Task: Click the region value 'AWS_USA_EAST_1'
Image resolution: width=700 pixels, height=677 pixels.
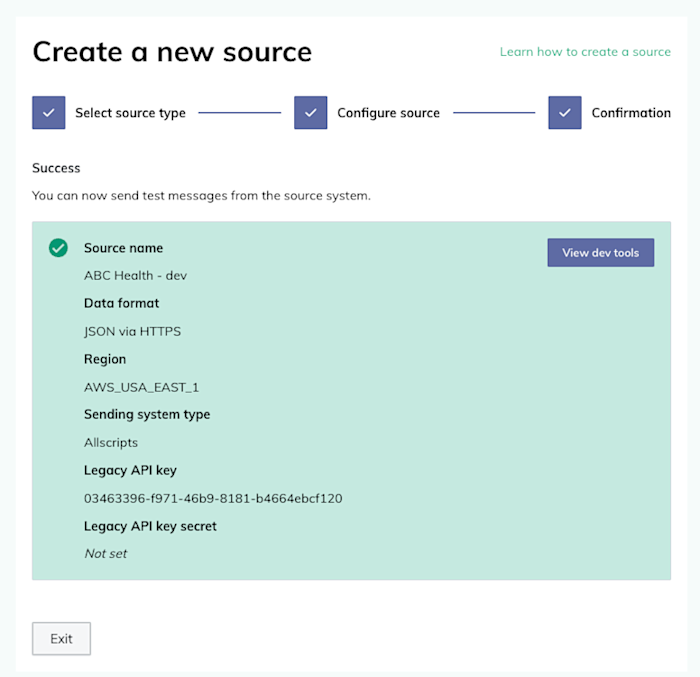Action: (142, 387)
